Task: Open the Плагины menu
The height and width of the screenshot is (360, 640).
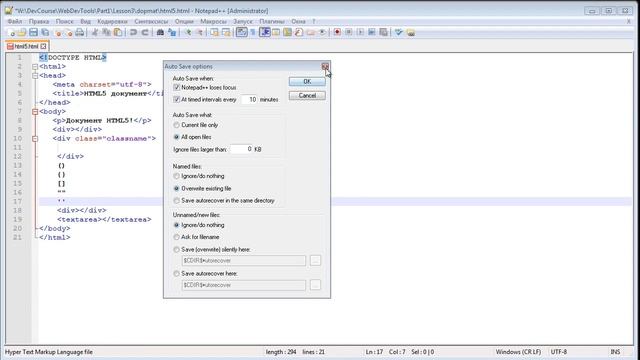Action: pyautogui.click(x=272, y=21)
